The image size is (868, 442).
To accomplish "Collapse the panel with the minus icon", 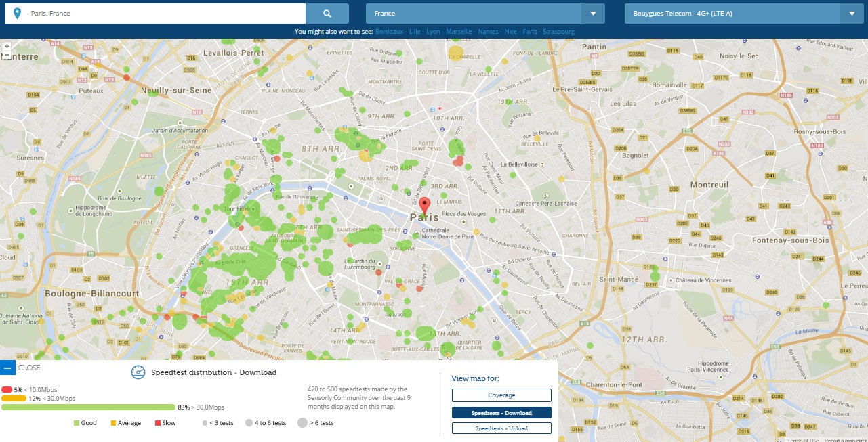I will point(7,368).
